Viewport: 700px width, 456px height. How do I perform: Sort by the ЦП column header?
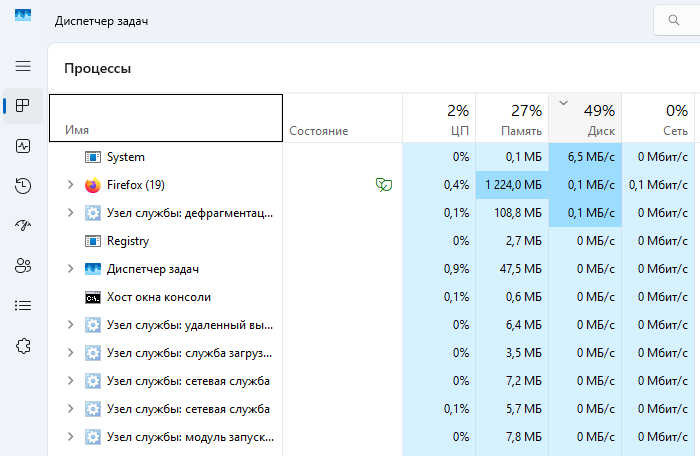(439, 118)
